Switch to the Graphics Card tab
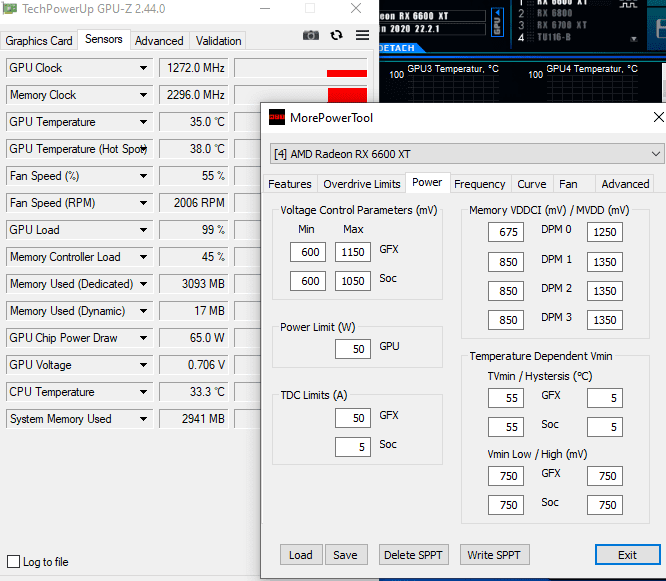Viewport: 666px width, 581px height. tap(39, 41)
